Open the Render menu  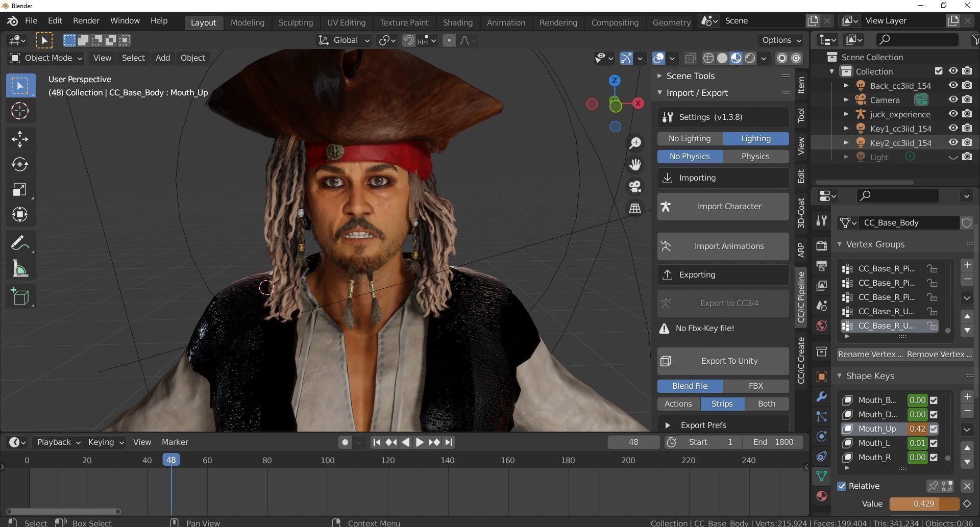tap(86, 21)
